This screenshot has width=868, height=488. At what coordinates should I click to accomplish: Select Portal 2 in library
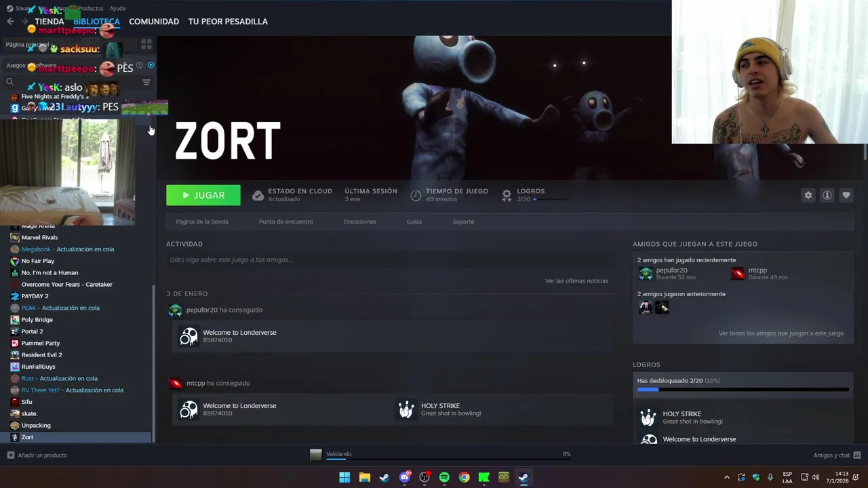(32, 331)
